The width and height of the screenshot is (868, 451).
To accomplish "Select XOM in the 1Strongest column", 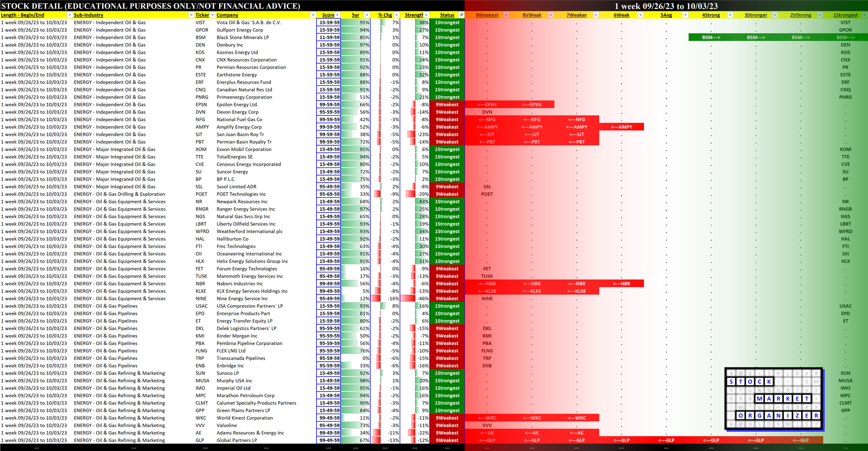I will pyautogui.click(x=845, y=149).
